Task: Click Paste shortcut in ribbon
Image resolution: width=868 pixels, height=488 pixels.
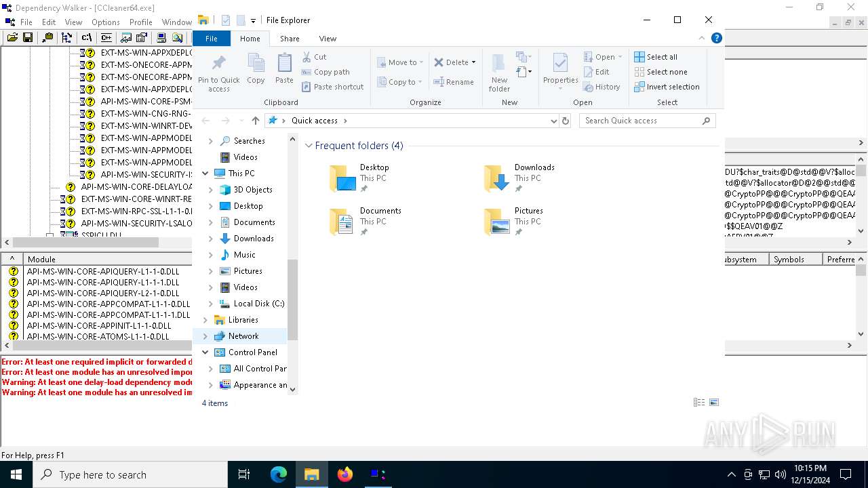Action: click(x=332, y=87)
